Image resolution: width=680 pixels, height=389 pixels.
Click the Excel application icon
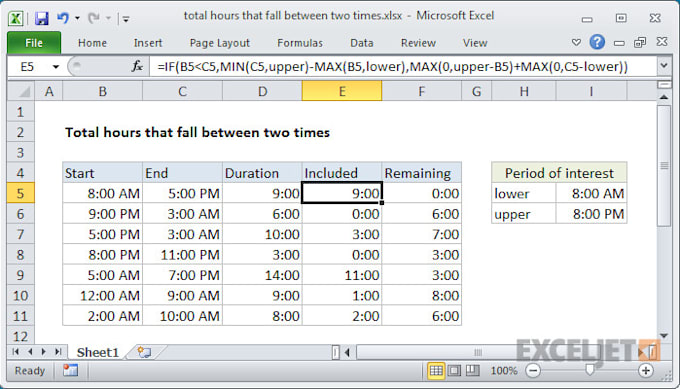16,18
